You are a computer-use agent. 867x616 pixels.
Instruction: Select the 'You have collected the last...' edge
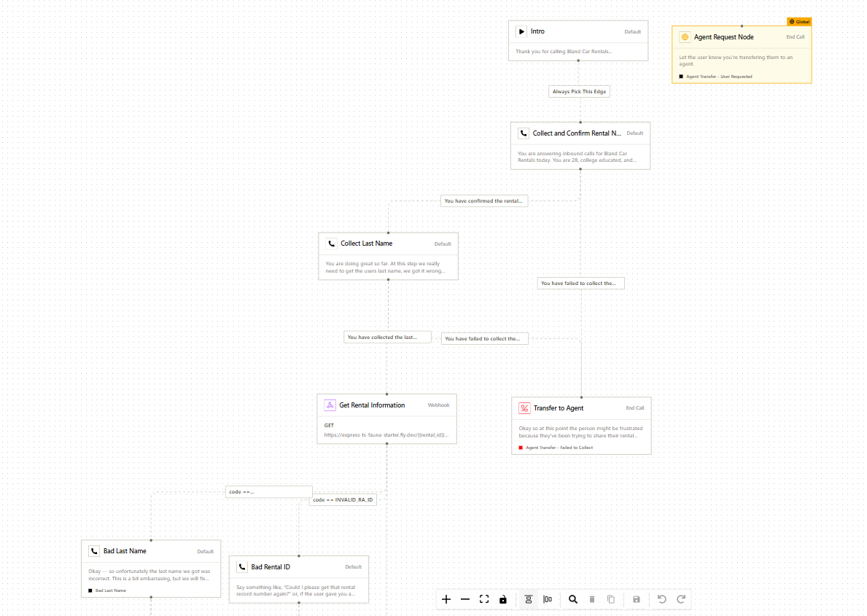(388, 338)
